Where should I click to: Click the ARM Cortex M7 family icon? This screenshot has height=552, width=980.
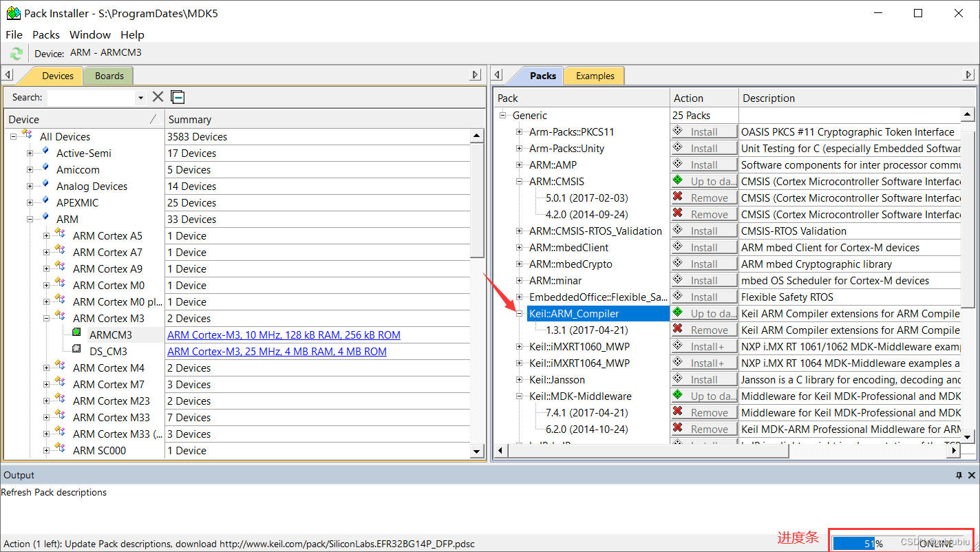61,383
